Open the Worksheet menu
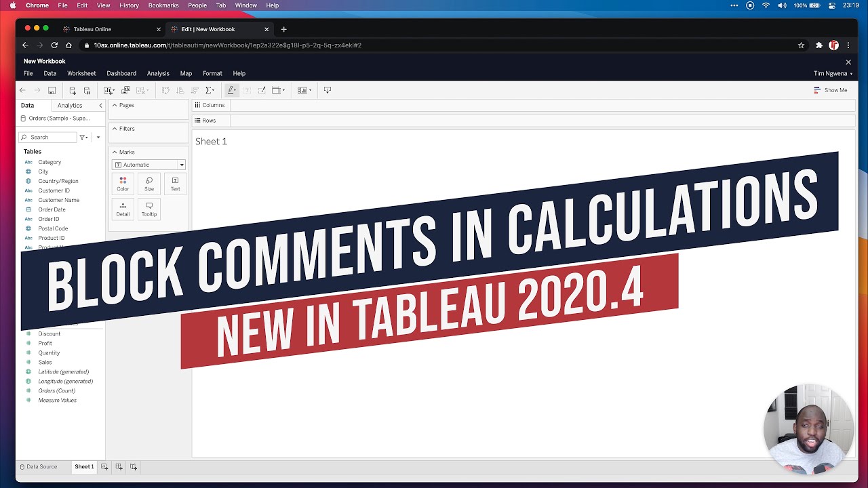The image size is (868, 488). point(81,73)
